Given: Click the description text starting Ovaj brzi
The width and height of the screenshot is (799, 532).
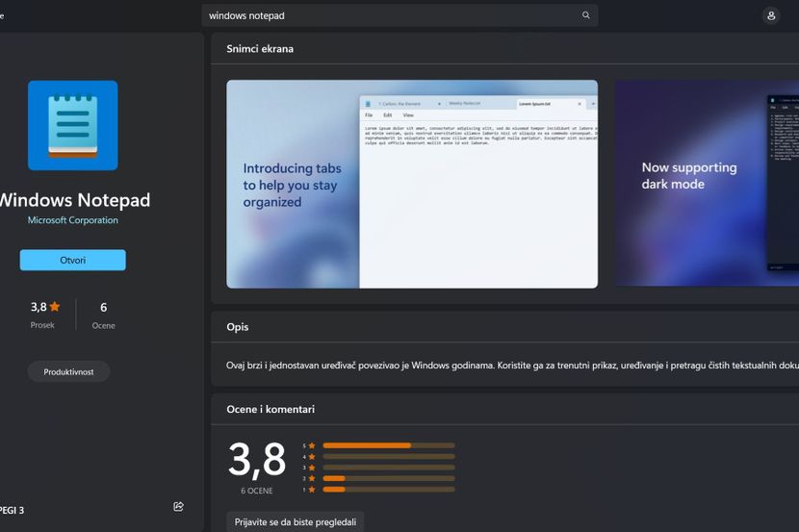Looking at the screenshot, I should [x=513, y=365].
